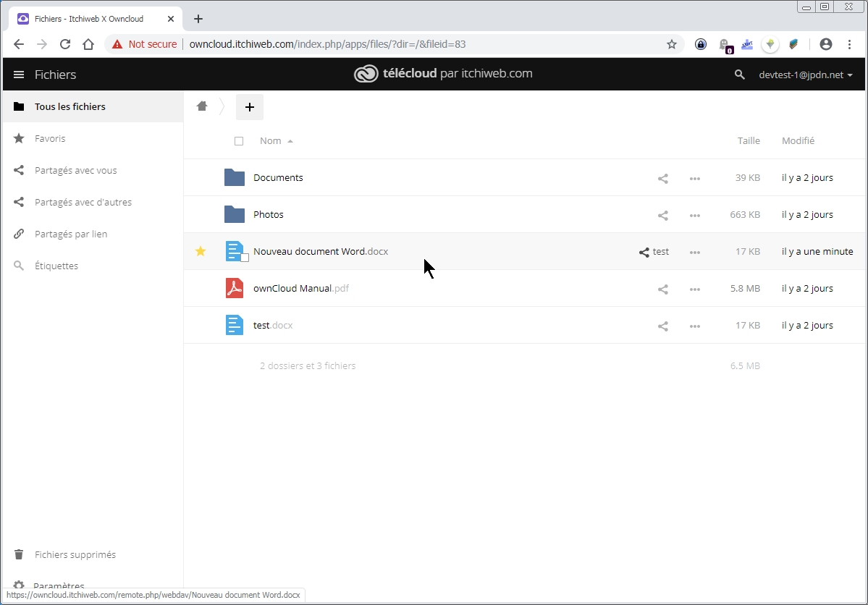868x605 pixels.
Task: Open Nouveau document Word.docx
Action: coord(321,251)
